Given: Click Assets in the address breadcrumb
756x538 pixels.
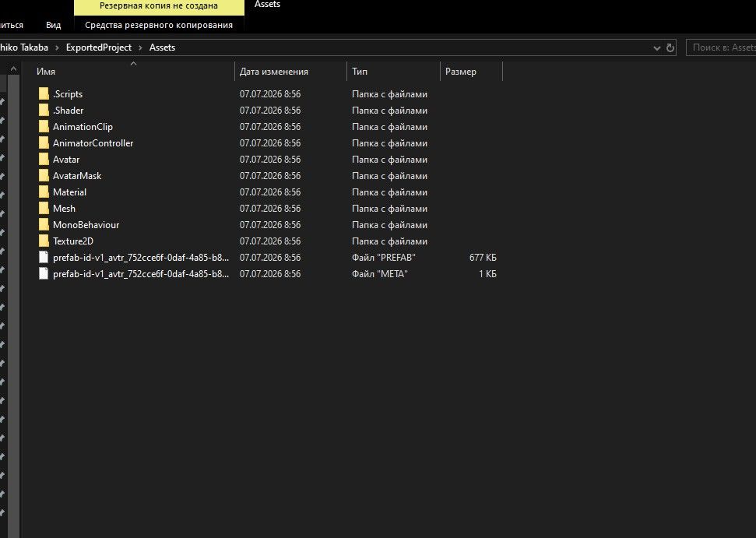Looking at the screenshot, I should (x=162, y=47).
